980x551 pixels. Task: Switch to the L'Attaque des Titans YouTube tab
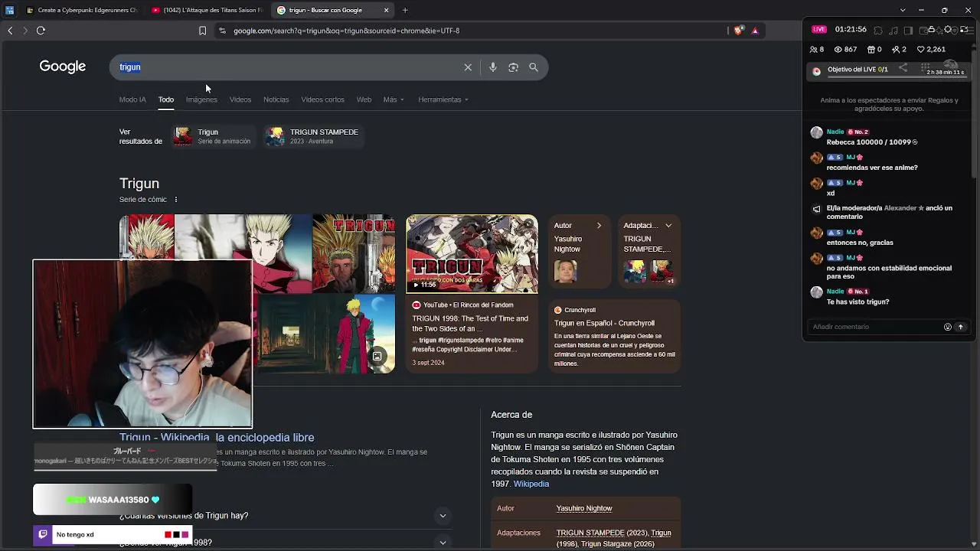pyautogui.click(x=207, y=10)
